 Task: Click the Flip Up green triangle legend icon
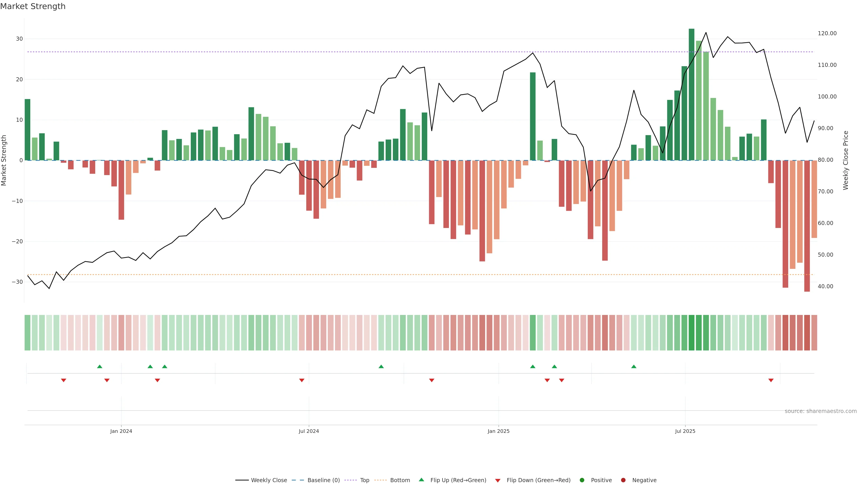click(421, 480)
